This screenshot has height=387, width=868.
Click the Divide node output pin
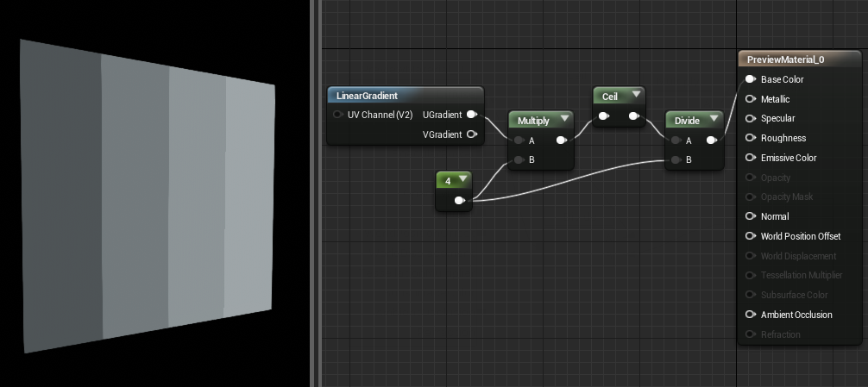pyautogui.click(x=712, y=140)
